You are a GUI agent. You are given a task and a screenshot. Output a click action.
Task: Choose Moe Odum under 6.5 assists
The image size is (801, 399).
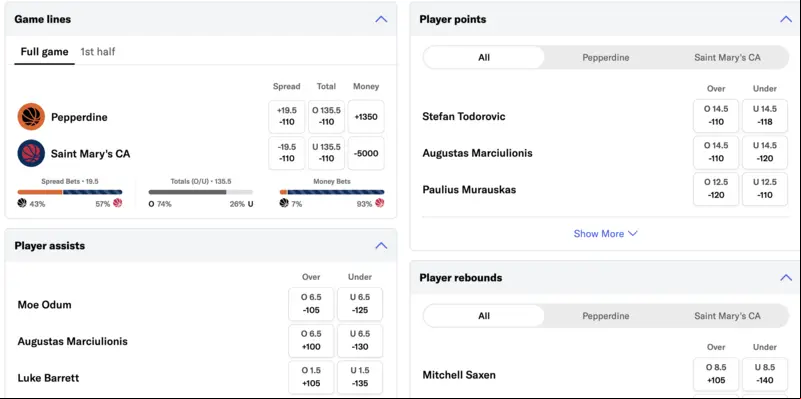click(x=360, y=304)
